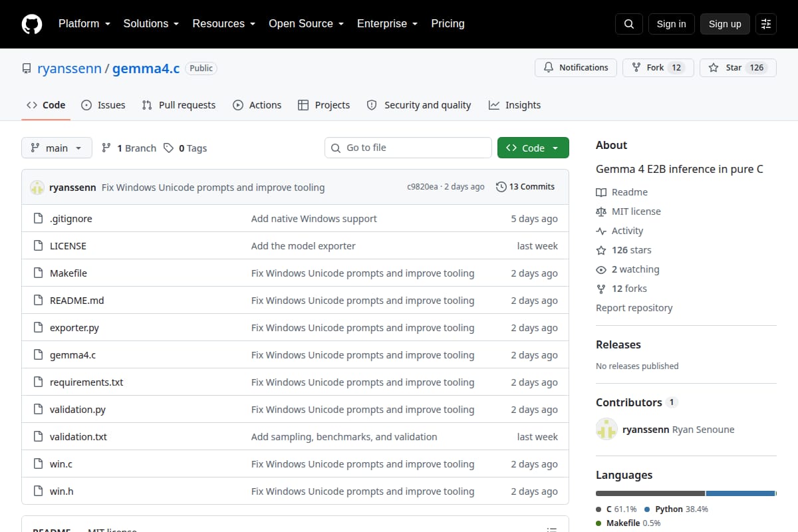Click the file icon beside README.md
Viewport: 798px width, 532px height.
coord(38,301)
